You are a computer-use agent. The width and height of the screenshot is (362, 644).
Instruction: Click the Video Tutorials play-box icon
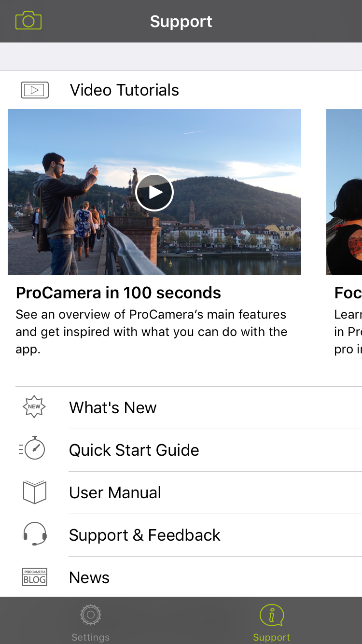(35, 90)
